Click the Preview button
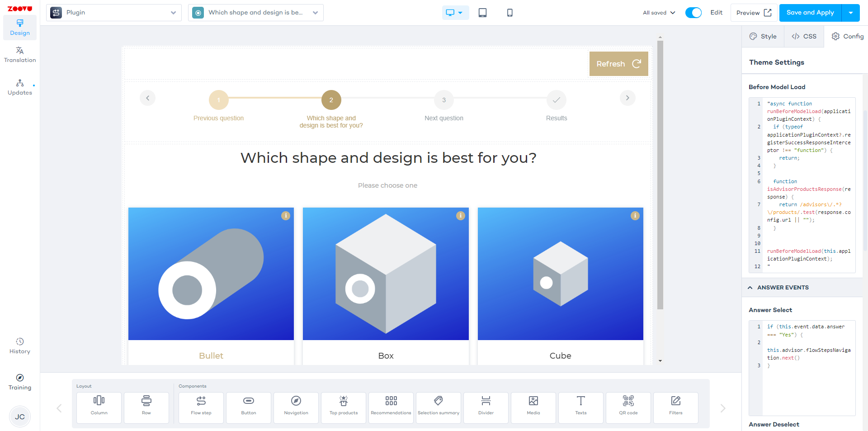The height and width of the screenshot is (431, 868). tap(754, 13)
